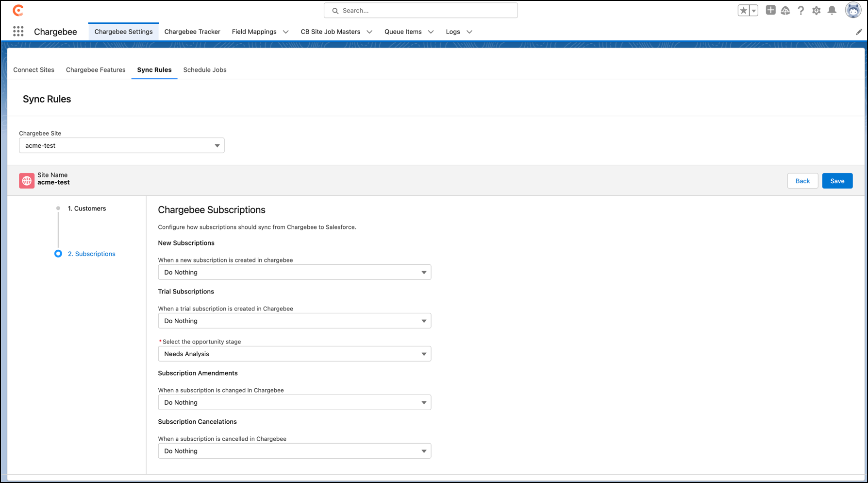868x483 pixels.
Task: Open the Chargebee Tracker tab
Action: tap(192, 32)
